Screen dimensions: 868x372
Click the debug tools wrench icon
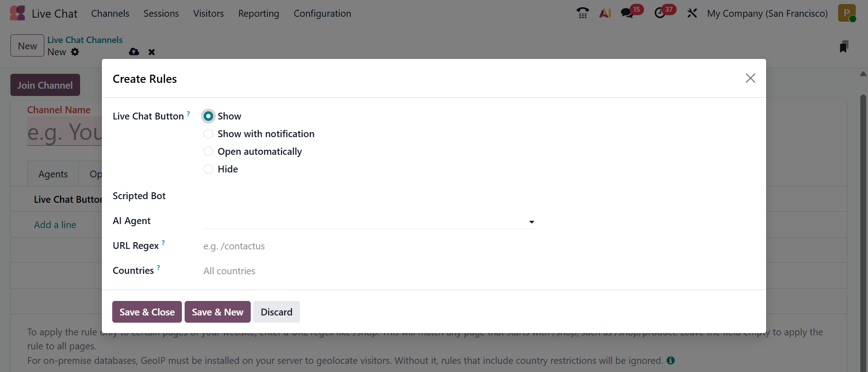click(x=692, y=13)
